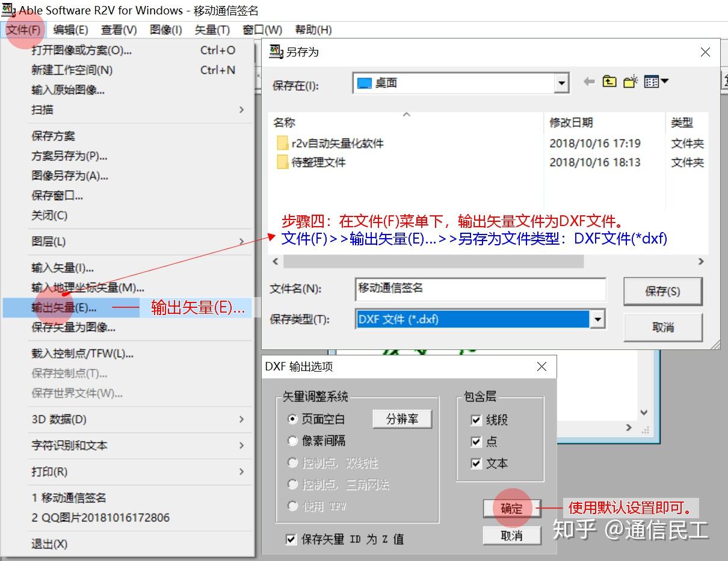Open the 图像(I) menu
The width and height of the screenshot is (728, 561).
(165, 29)
